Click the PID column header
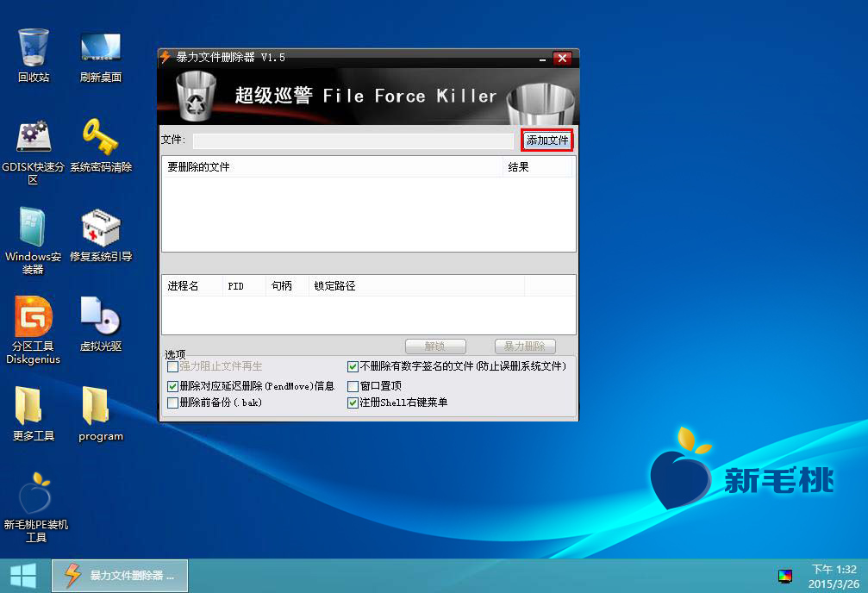This screenshot has width=868, height=593. [x=244, y=285]
